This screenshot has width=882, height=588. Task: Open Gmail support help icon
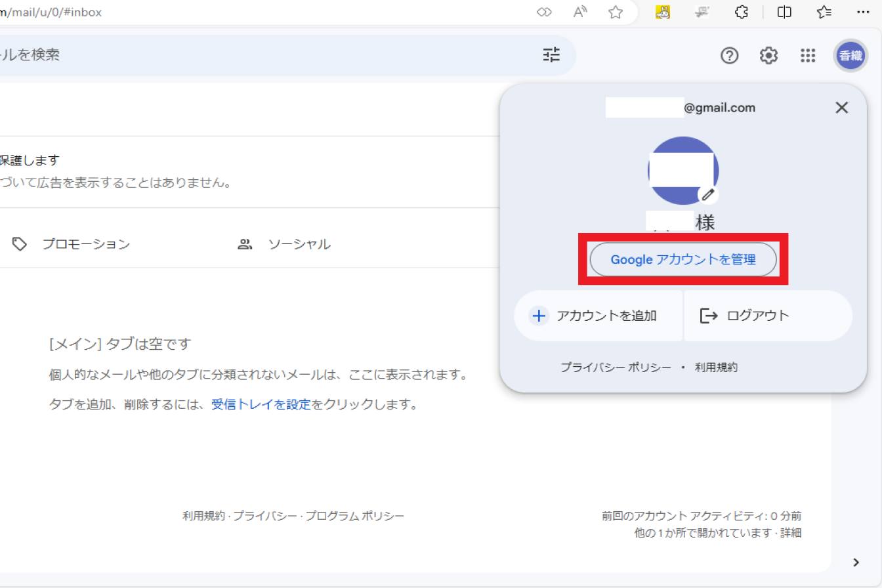pos(729,56)
